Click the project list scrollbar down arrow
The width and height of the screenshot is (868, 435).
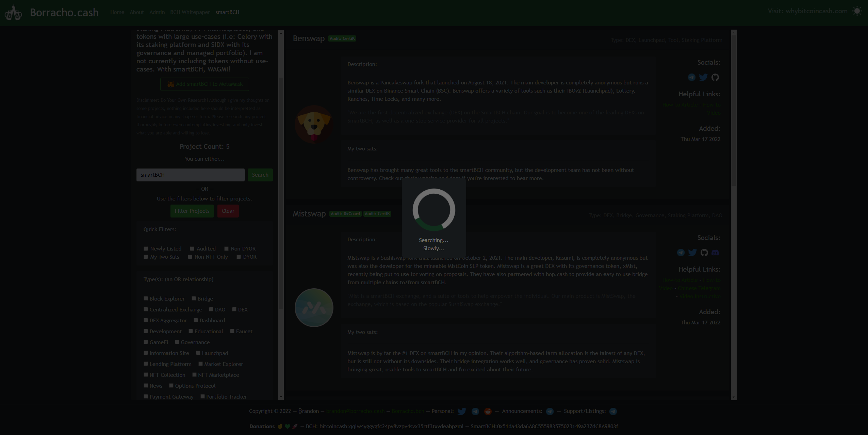(734, 397)
